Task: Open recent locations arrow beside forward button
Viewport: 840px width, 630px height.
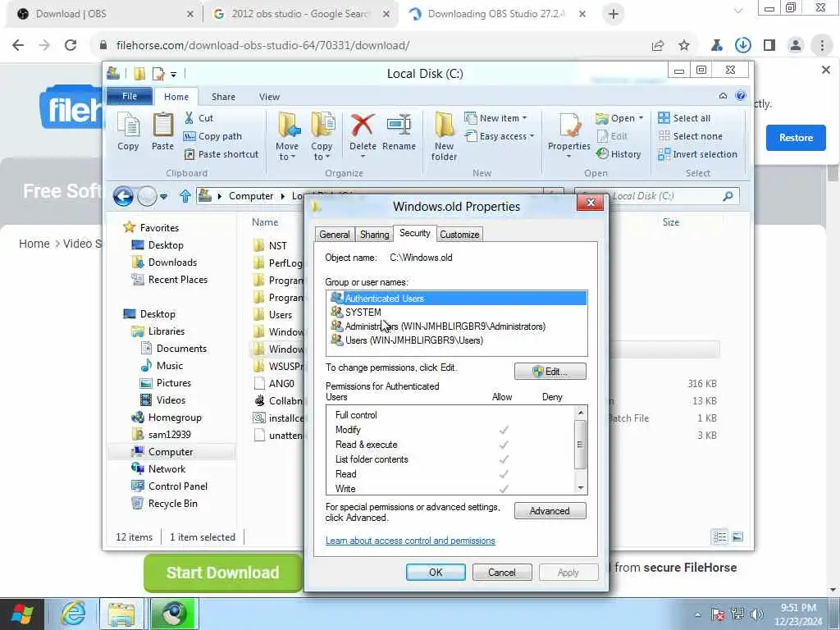Action: pos(163,197)
